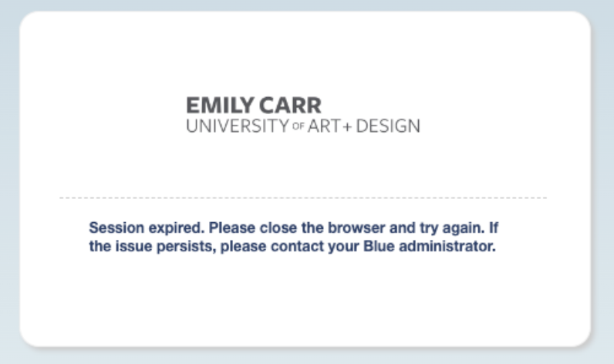This screenshot has width=614, height=364.
Task: Click the word CARR in the logo
Action: point(290,106)
